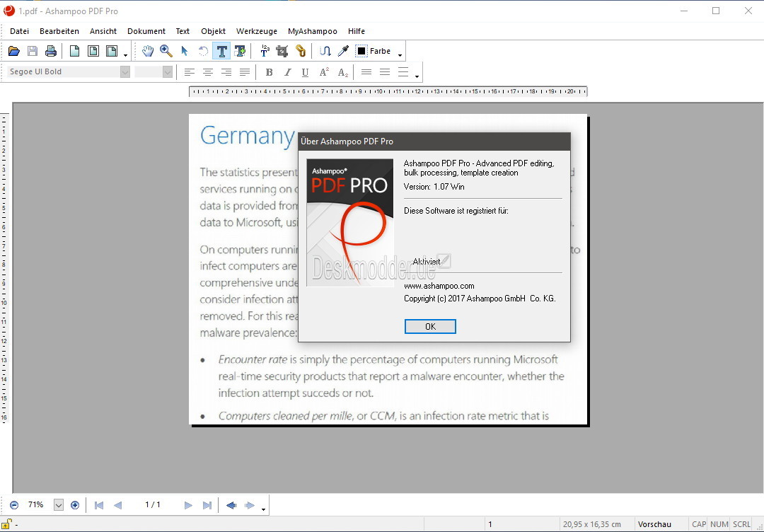Toggle superscript formatting
764x532 pixels.
point(324,72)
